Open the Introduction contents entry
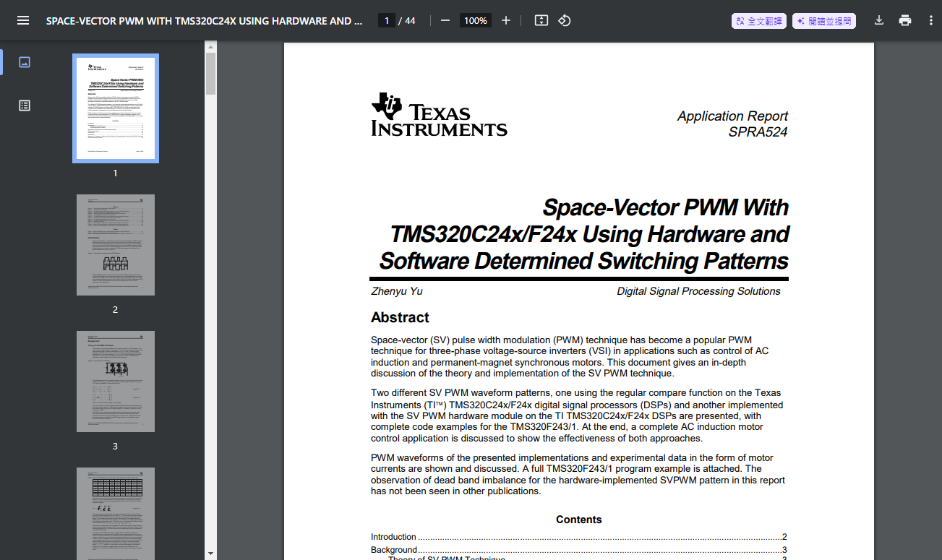This screenshot has width=942, height=560. point(578,537)
